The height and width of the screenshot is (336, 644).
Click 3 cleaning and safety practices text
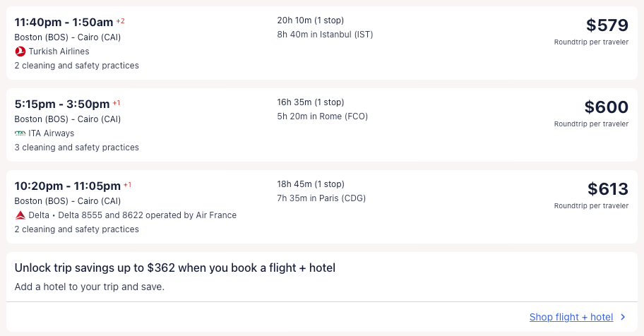[76, 148]
